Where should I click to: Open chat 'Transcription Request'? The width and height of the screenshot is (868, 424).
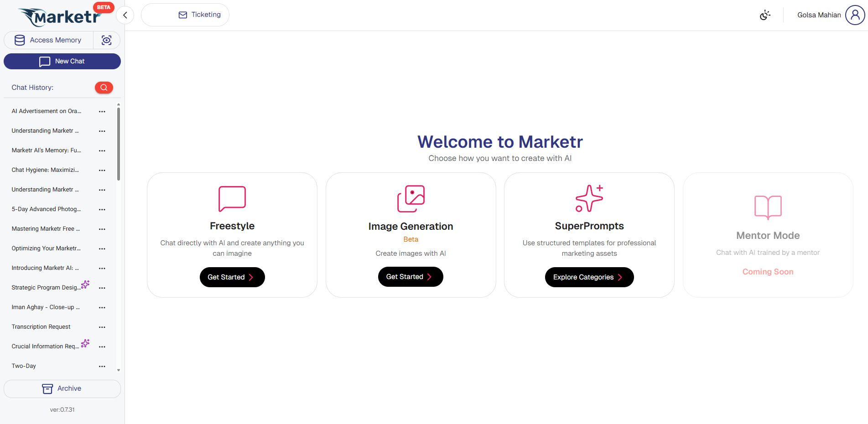point(41,327)
